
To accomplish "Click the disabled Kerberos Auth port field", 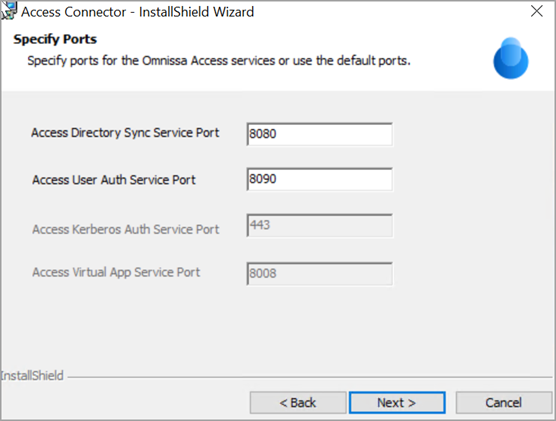I will 319,225.
